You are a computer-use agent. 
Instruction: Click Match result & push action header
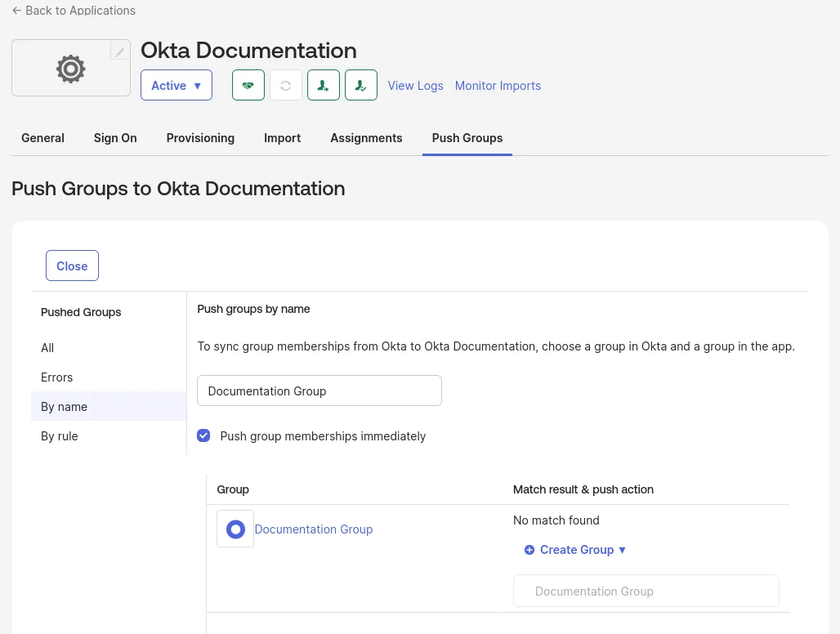(x=583, y=489)
